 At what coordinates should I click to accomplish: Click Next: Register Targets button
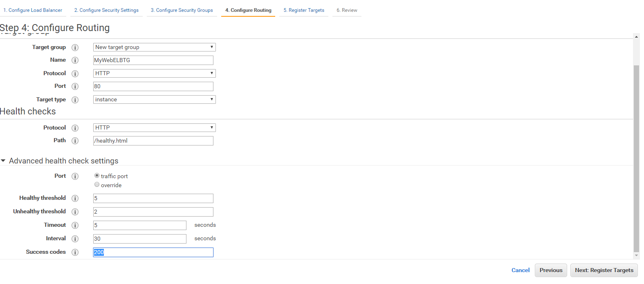pyautogui.click(x=604, y=271)
